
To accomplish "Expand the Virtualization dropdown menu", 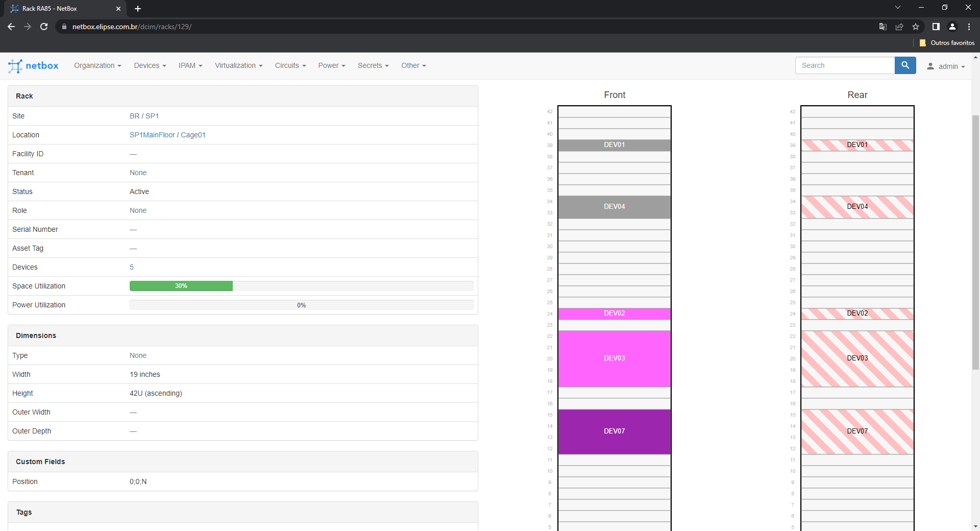I will 239,65.
